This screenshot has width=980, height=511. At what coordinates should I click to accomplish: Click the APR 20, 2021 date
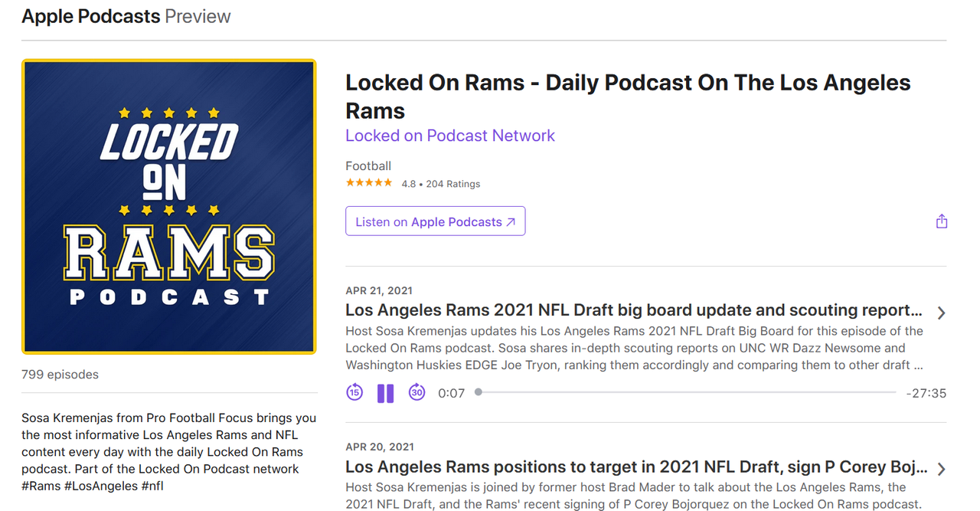coord(379,447)
